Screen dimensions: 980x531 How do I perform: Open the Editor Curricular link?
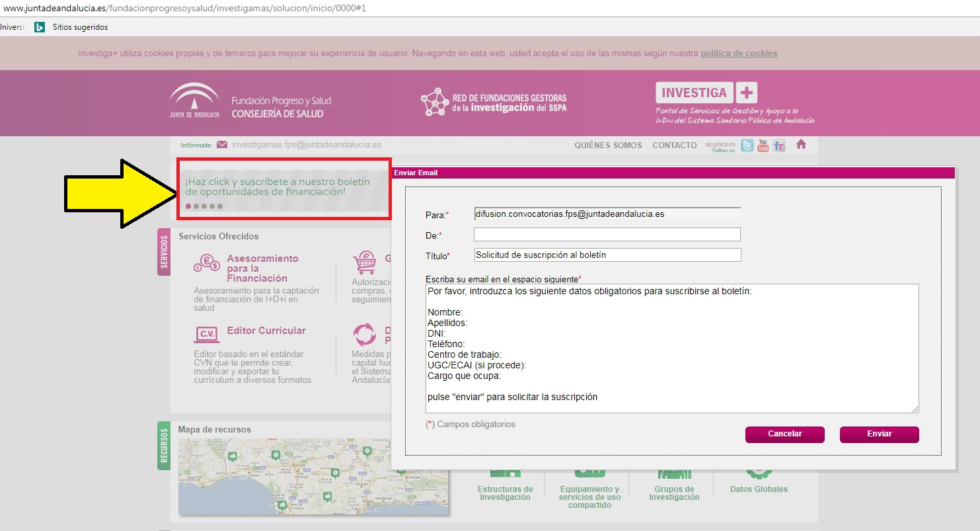pyautogui.click(x=266, y=331)
